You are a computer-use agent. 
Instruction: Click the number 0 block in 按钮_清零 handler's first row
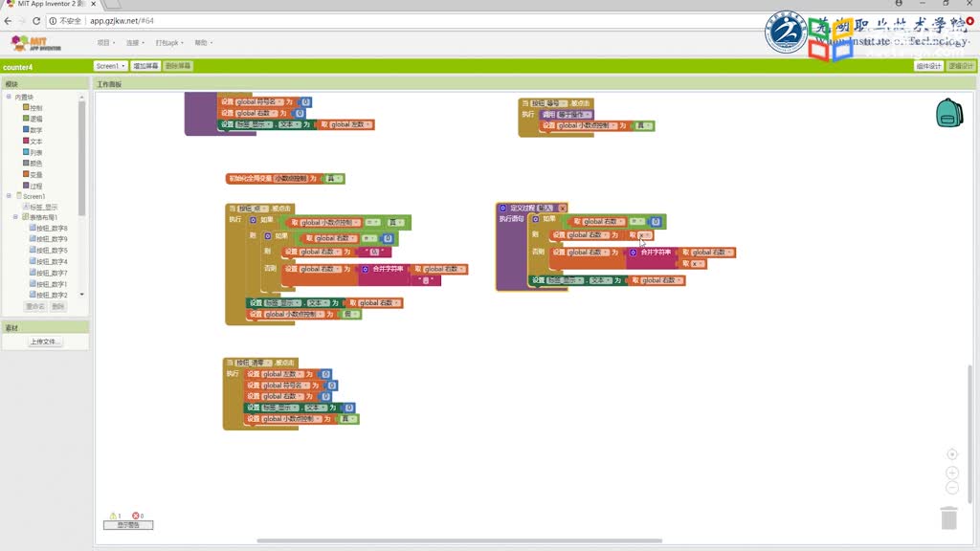tap(325, 374)
